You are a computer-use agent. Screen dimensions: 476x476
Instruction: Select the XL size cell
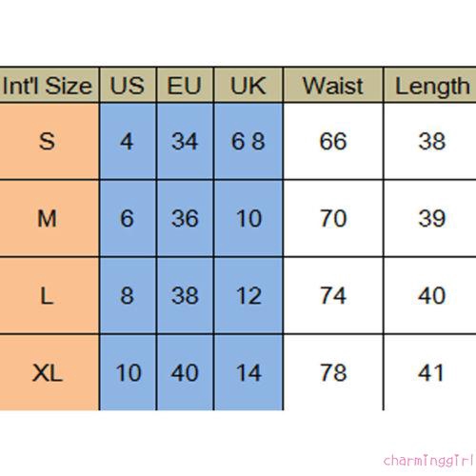pyautogui.click(x=50, y=372)
